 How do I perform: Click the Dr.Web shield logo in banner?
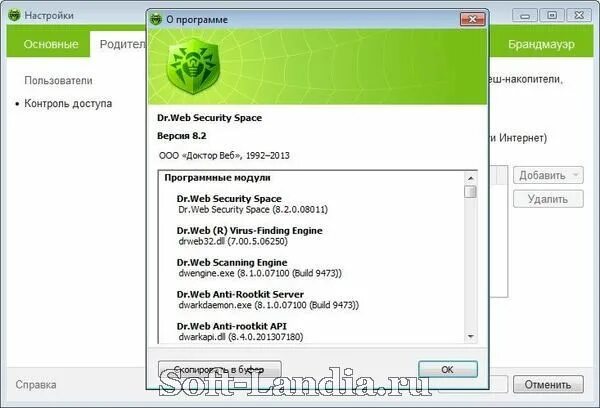(x=193, y=66)
